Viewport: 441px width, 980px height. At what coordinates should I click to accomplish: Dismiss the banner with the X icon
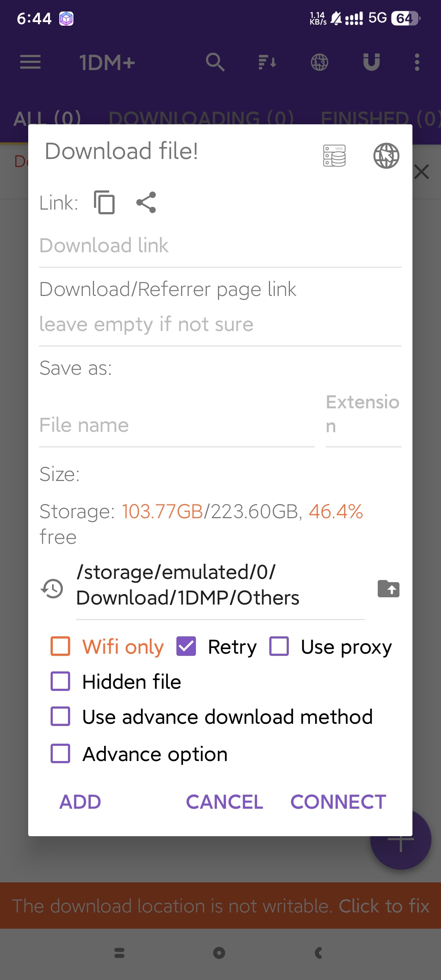[x=421, y=172]
